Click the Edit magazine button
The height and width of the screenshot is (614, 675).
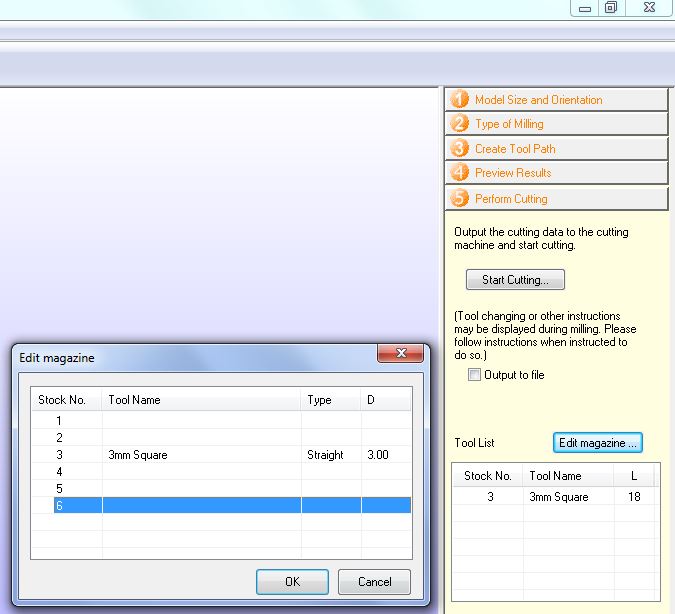pos(598,443)
